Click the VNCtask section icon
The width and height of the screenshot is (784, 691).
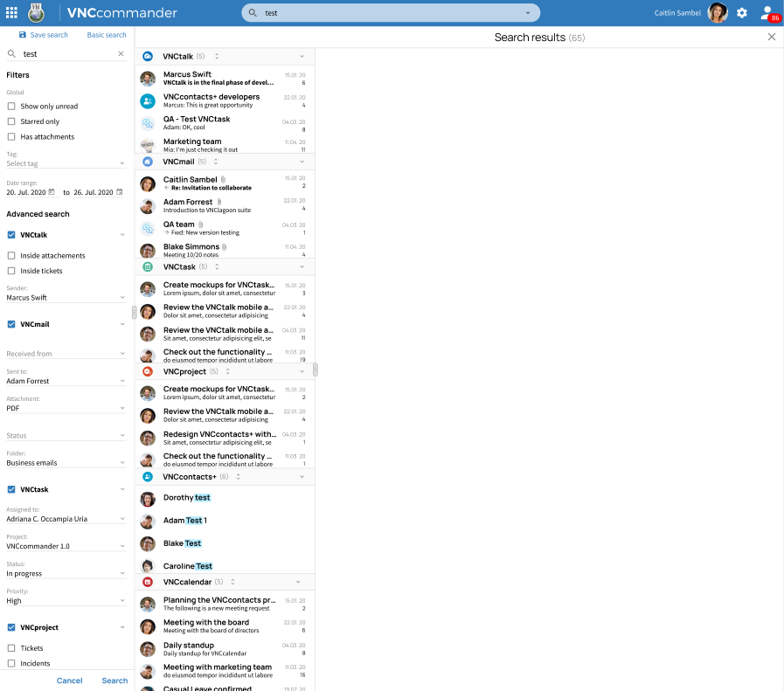click(147, 266)
